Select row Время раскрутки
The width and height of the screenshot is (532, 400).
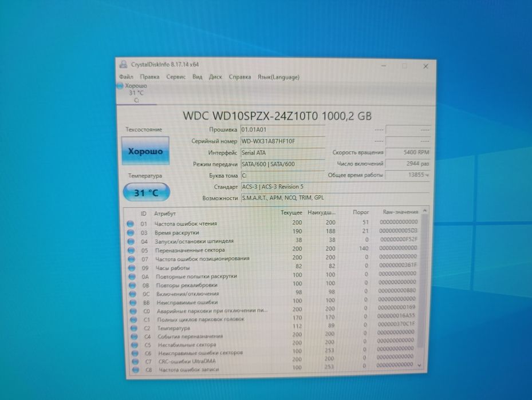point(273,232)
